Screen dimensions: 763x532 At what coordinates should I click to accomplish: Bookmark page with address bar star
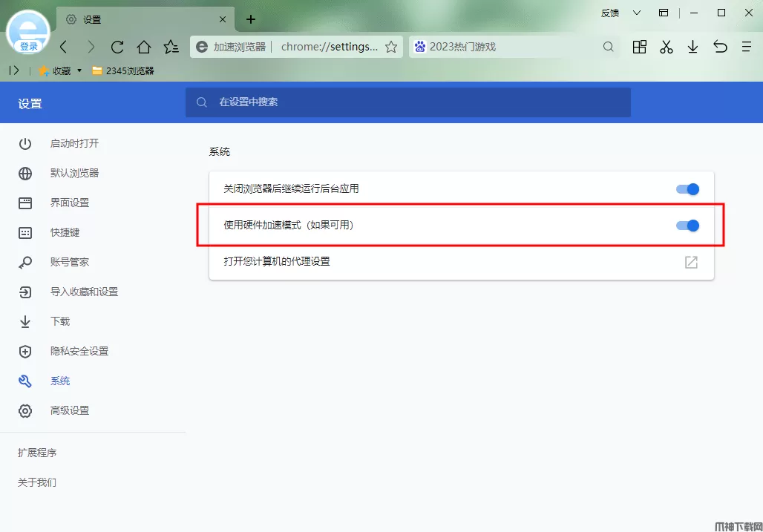coord(391,47)
